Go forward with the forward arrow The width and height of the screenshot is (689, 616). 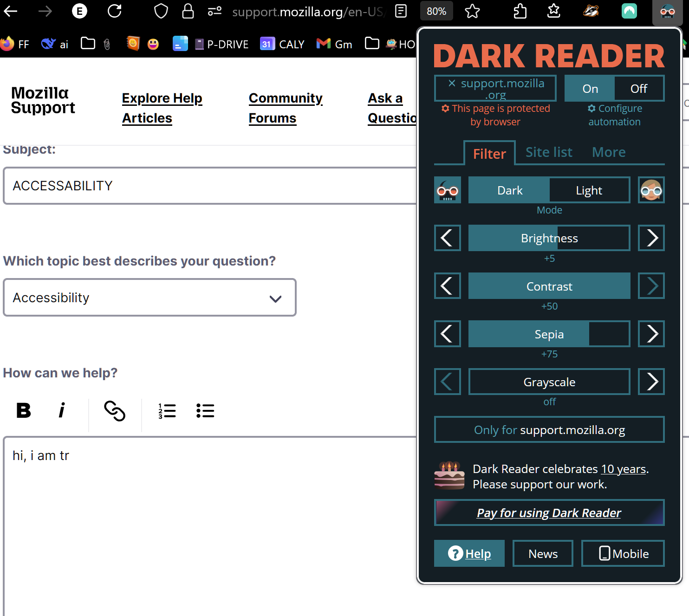pos(45,11)
